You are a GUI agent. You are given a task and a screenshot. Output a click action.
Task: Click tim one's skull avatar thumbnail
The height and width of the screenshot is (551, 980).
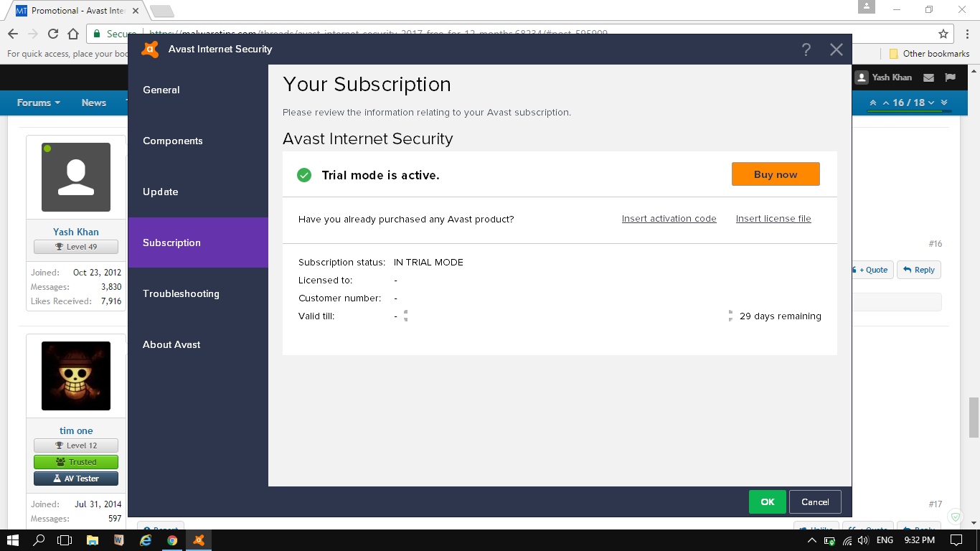point(76,376)
